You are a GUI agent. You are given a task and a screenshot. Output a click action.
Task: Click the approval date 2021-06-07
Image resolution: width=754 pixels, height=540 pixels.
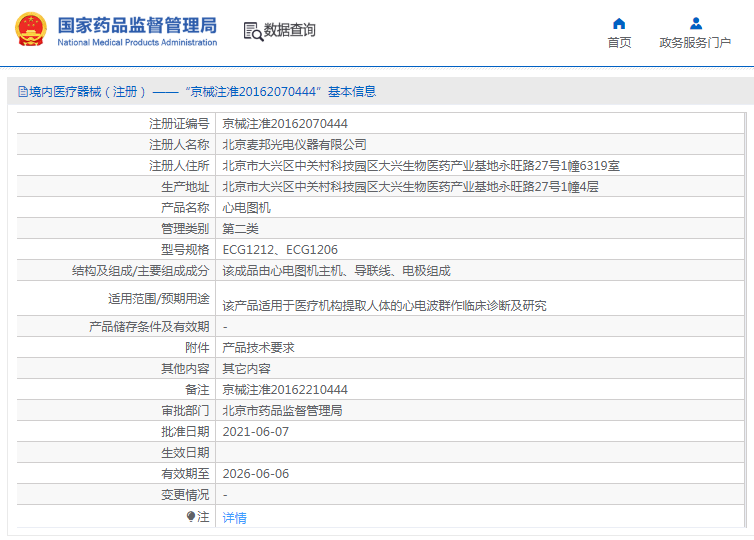pos(255,432)
